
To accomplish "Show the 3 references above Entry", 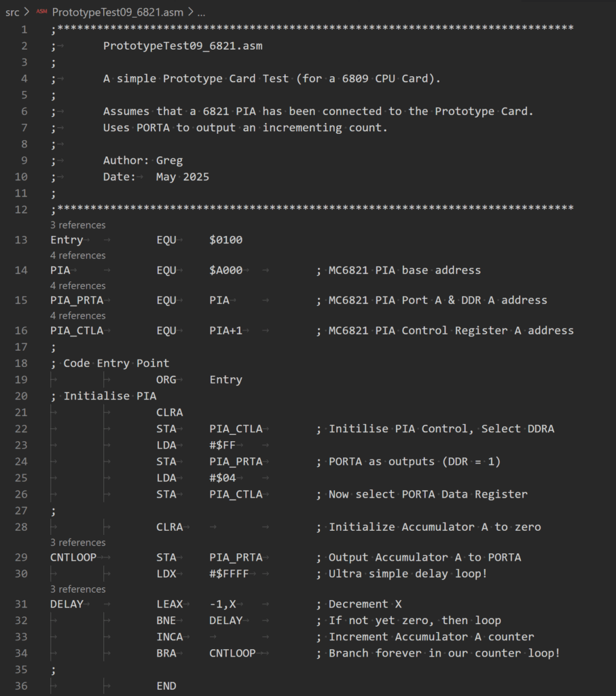I will (x=78, y=225).
